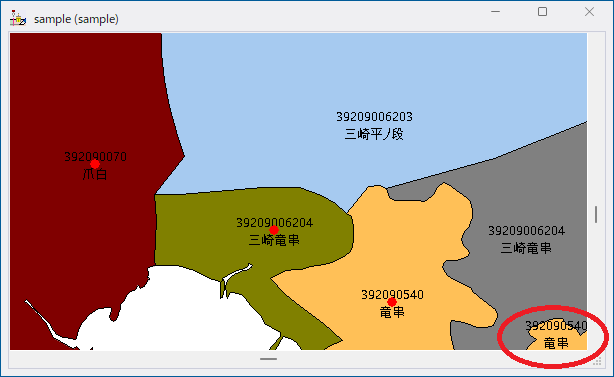Click the circled 392090540 label
The width and height of the screenshot is (614, 377).
(x=556, y=325)
